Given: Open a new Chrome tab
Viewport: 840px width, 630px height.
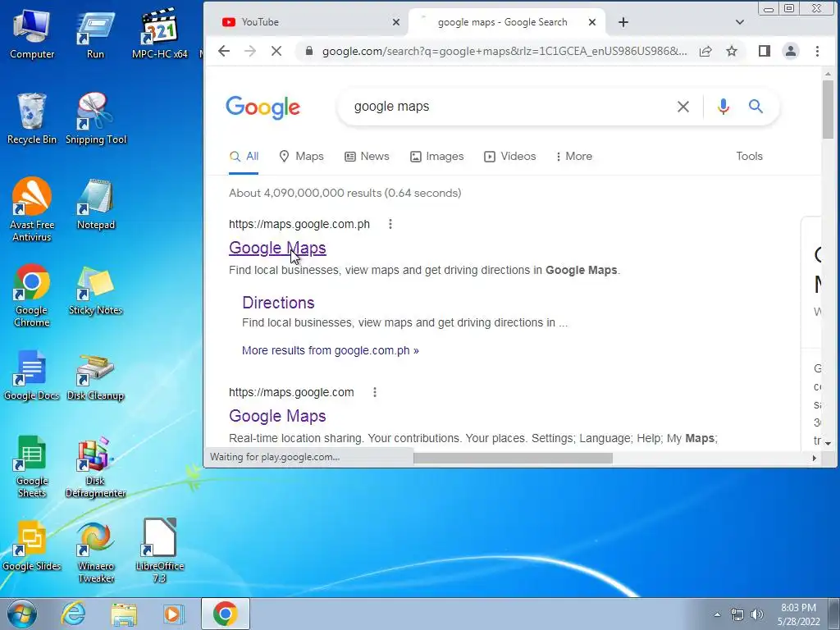Looking at the screenshot, I should [x=623, y=22].
